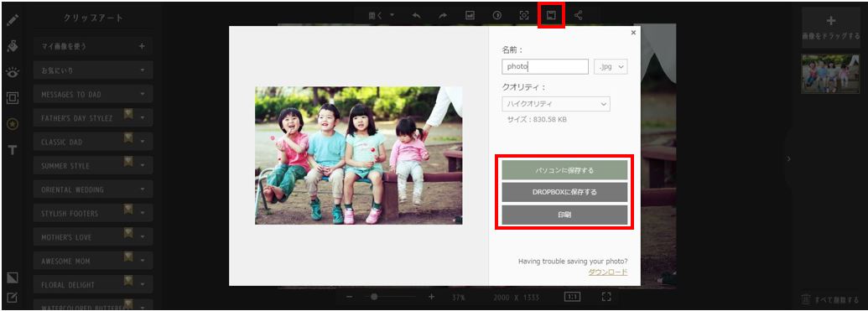Select the children photo thumbnail in right panel
This screenshot has height=311, width=868.
coord(830,74)
